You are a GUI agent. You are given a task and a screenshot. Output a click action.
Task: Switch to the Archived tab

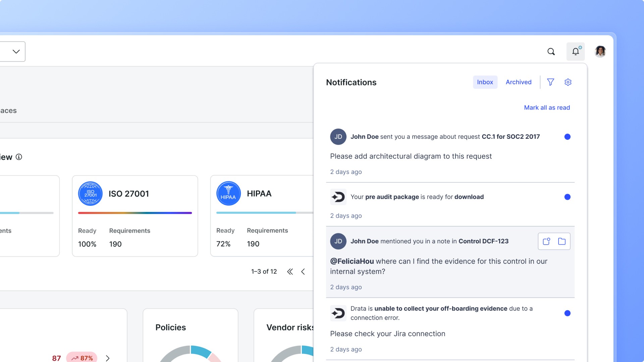coord(519,82)
